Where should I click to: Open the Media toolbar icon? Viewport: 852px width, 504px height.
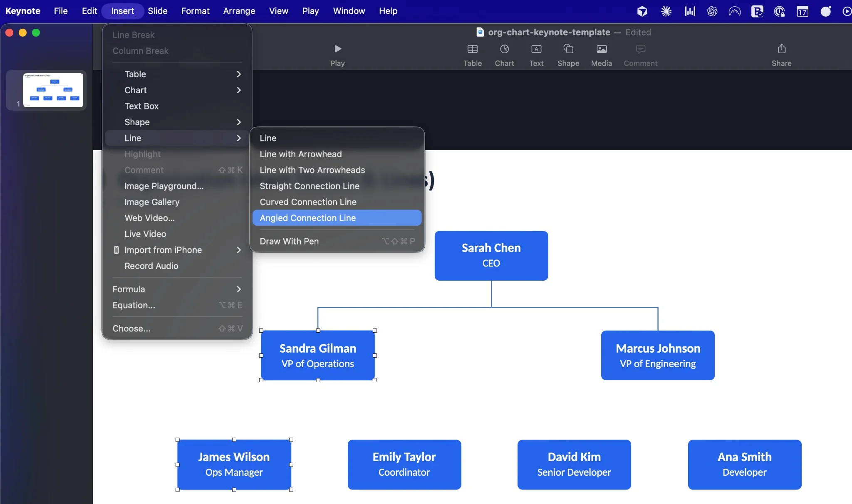point(601,54)
